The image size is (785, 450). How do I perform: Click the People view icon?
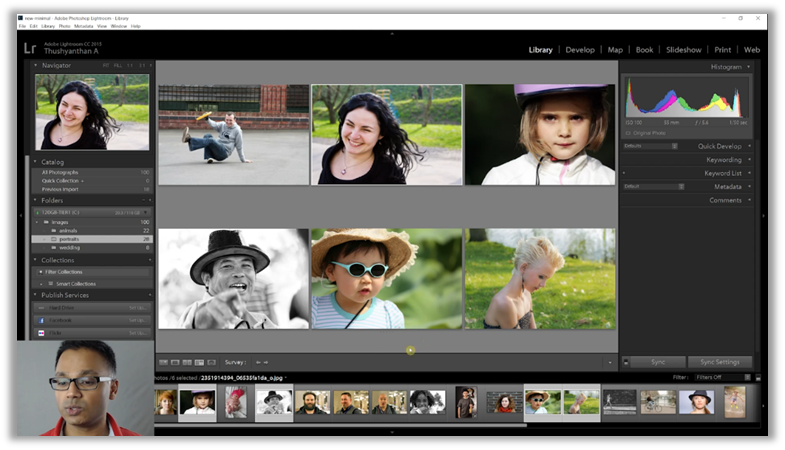(211, 362)
